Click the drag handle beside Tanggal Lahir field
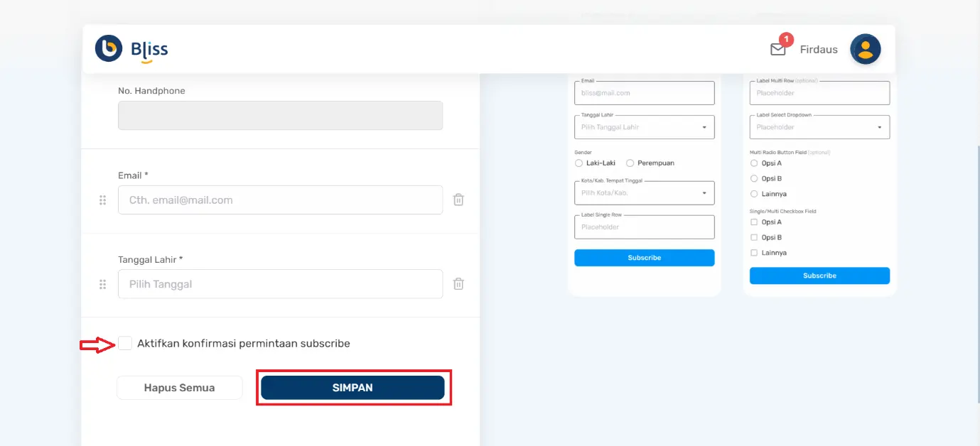The image size is (980, 446). pyautogui.click(x=102, y=284)
